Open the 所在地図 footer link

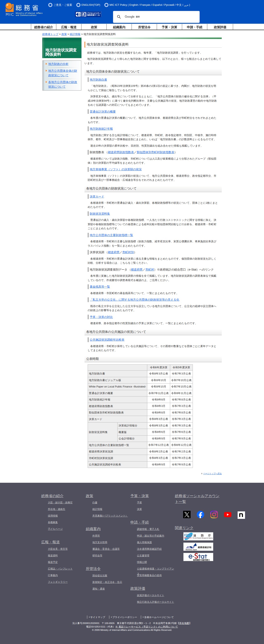coord(184,623)
